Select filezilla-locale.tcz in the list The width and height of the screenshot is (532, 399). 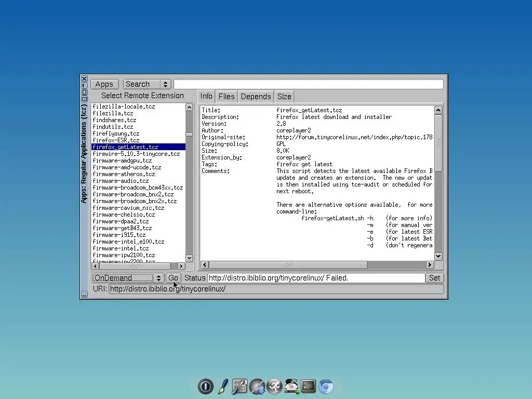pyautogui.click(x=138, y=107)
